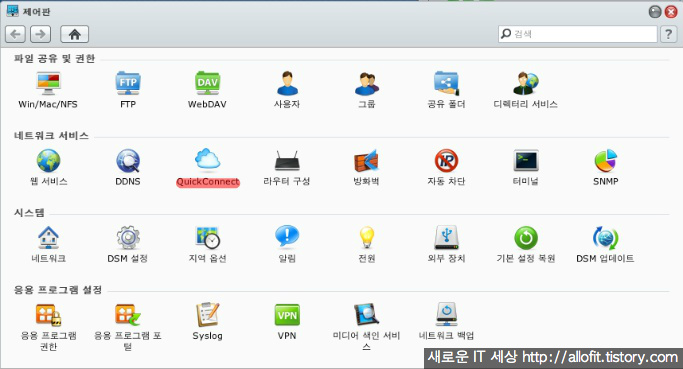Image resolution: width=683 pixels, height=369 pixels.
Task: Open the DSM 업데이트 icon
Action: pyautogui.click(x=605, y=238)
